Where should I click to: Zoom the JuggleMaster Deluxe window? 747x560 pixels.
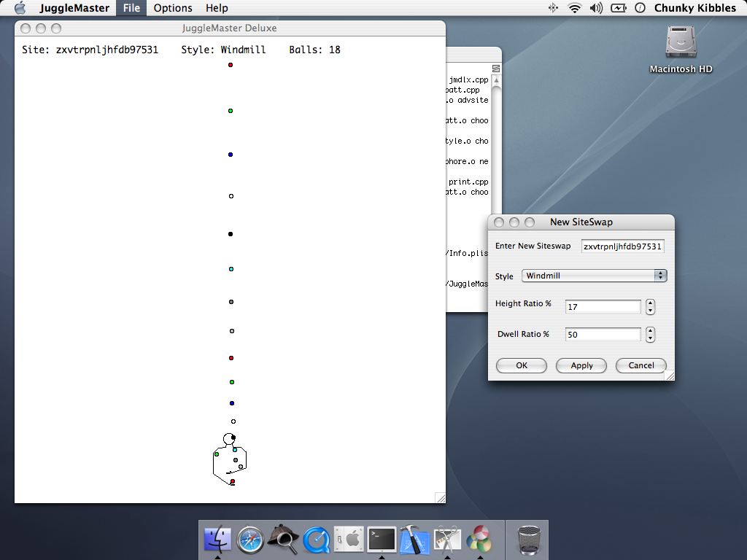(56, 28)
